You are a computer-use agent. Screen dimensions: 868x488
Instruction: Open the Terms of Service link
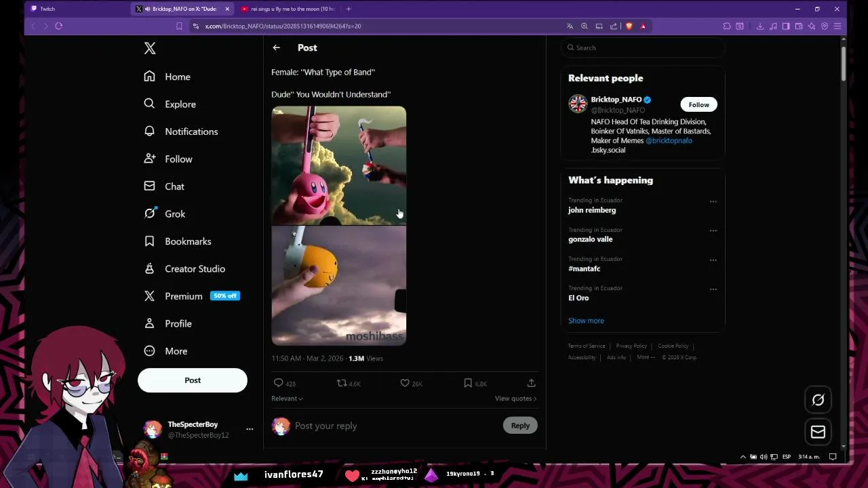tap(587, 346)
